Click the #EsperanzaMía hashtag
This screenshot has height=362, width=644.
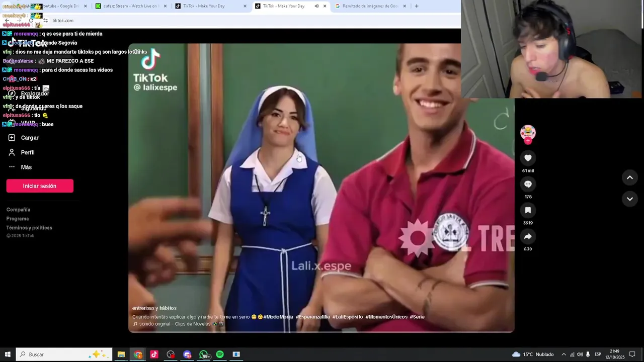312,317
